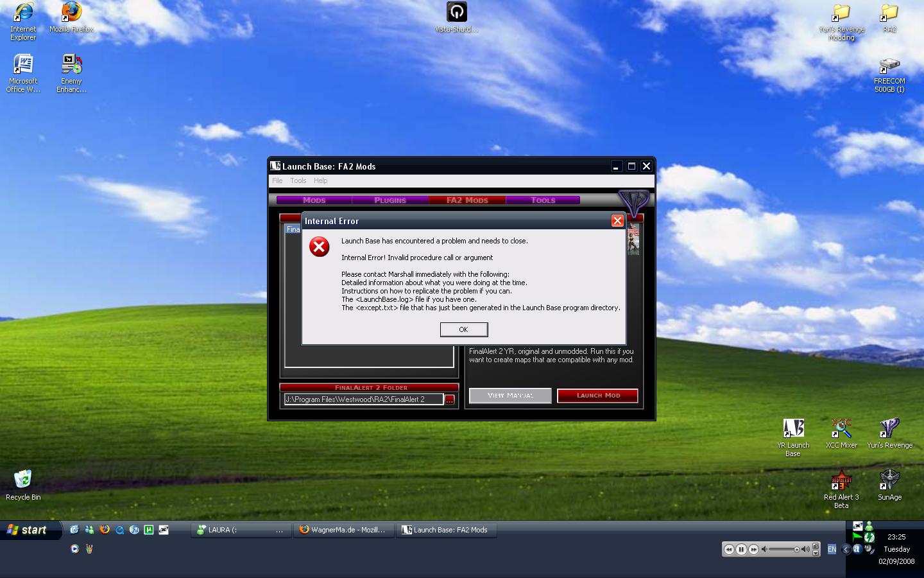Expand the taskbar media player dropdown arrow

coord(816,552)
